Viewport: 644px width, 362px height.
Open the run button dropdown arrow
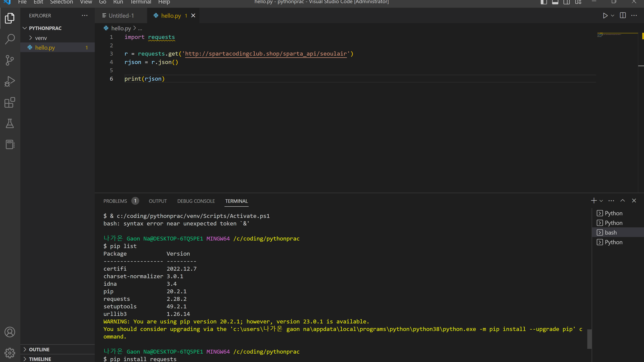(612, 16)
